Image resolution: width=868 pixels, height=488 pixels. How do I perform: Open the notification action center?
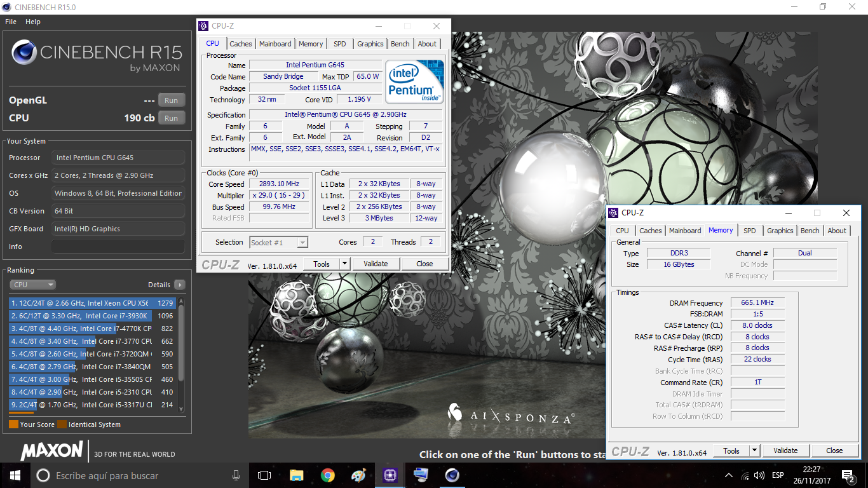click(x=848, y=475)
